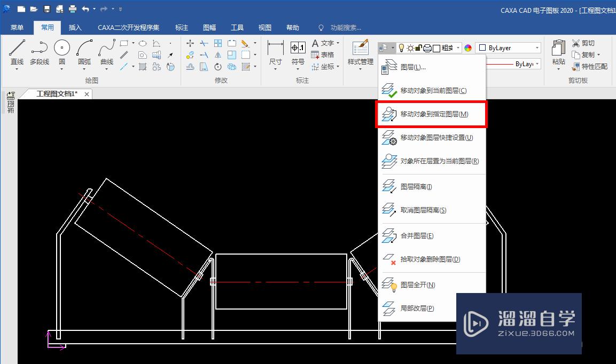Click the 特性匹配 match properties button
This screenshot has width=616, height=364.
click(x=590, y=67)
